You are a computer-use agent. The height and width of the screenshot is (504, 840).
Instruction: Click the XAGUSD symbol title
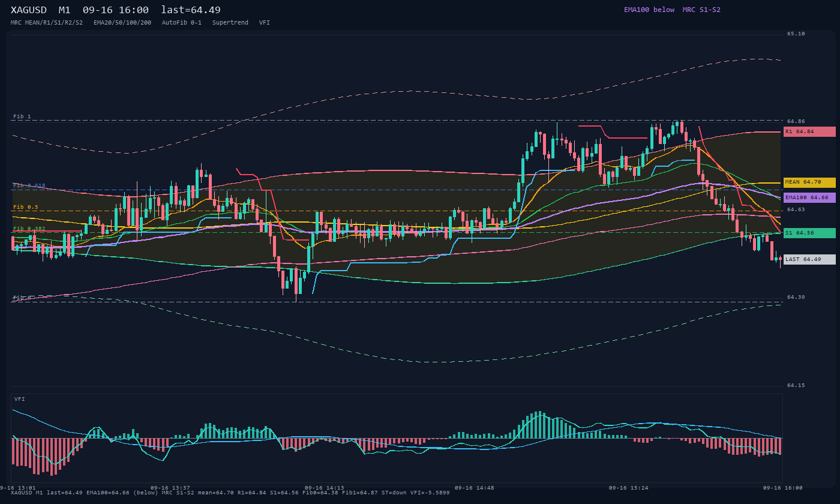coord(29,10)
